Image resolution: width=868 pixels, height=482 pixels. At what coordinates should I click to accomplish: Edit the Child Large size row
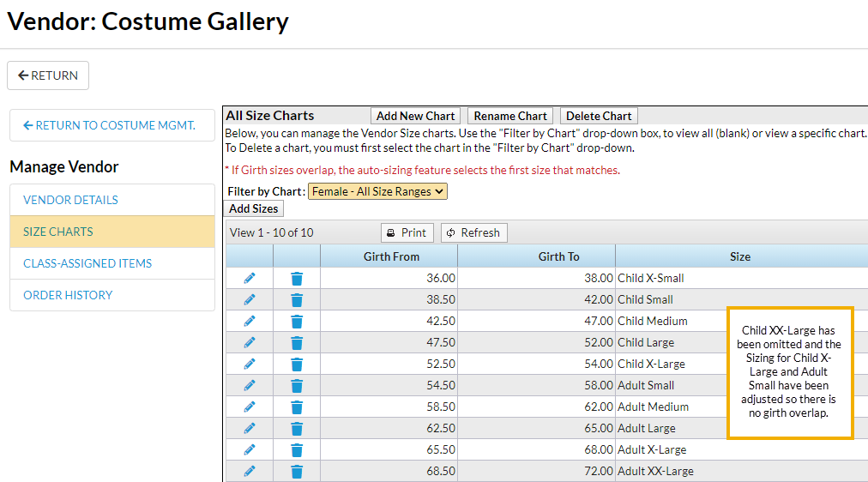tap(250, 342)
